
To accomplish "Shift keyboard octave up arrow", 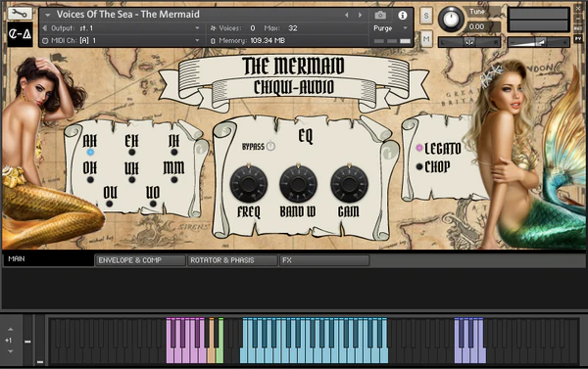I will pyautogui.click(x=11, y=329).
